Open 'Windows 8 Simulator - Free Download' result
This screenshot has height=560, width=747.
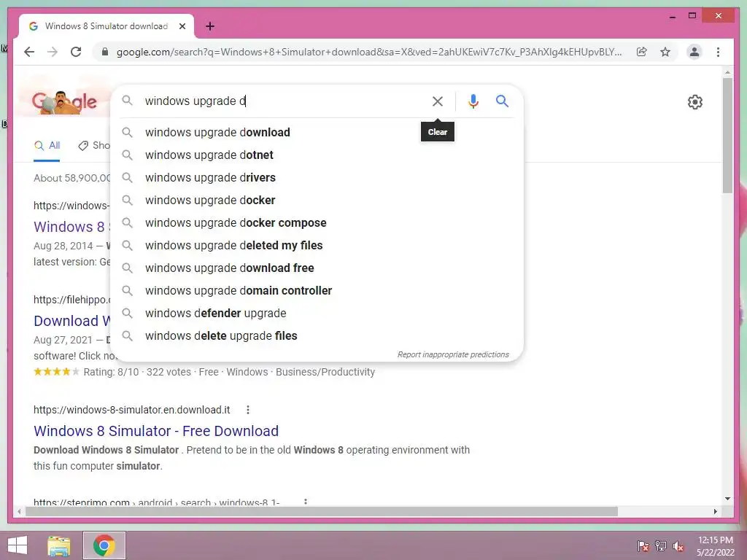[x=156, y=431]
